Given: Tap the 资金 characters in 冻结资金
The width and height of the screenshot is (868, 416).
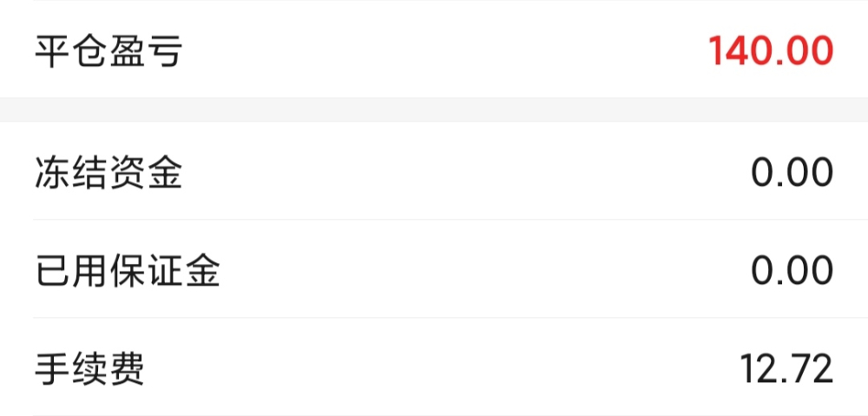Looking at the screenshot, I should point(146,172).
